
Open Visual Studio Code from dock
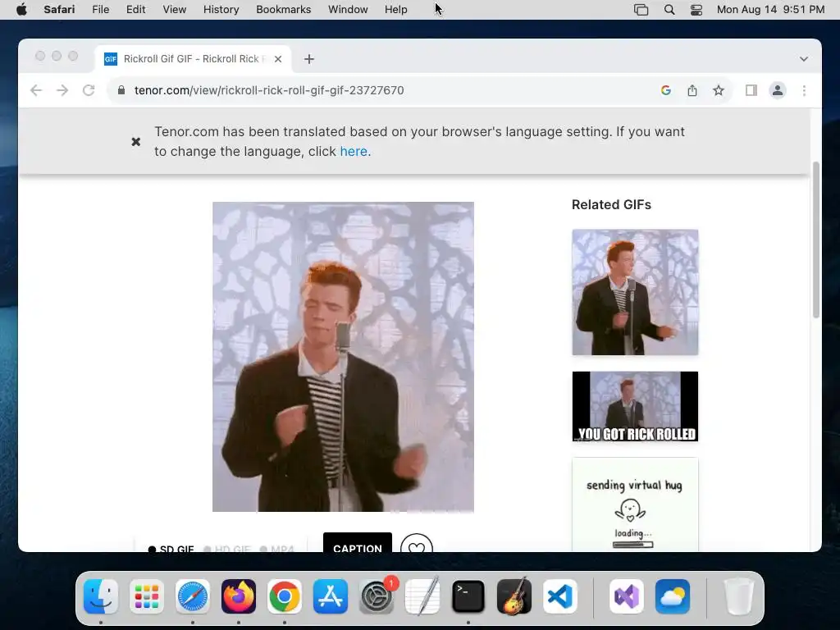[560, 596]
